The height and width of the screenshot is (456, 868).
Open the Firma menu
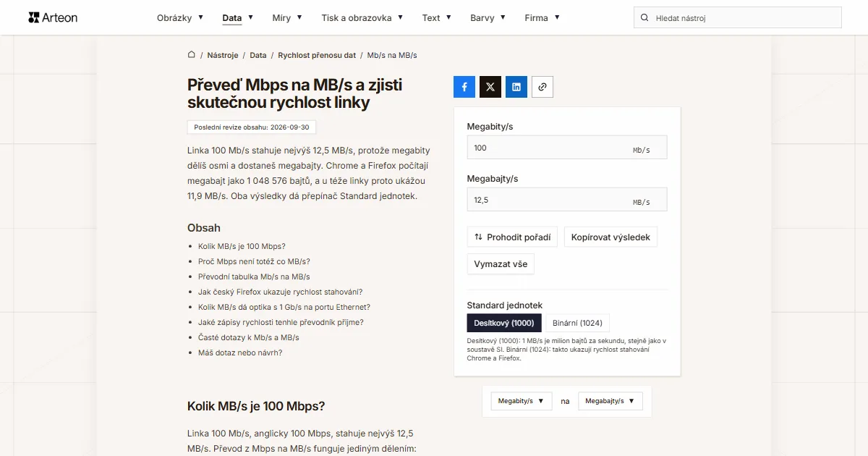[x=542, y=17]
